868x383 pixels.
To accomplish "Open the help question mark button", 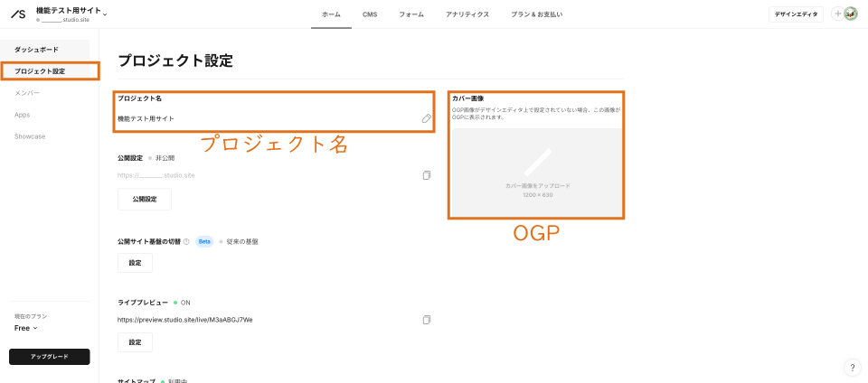I will (x=852, y=367).
